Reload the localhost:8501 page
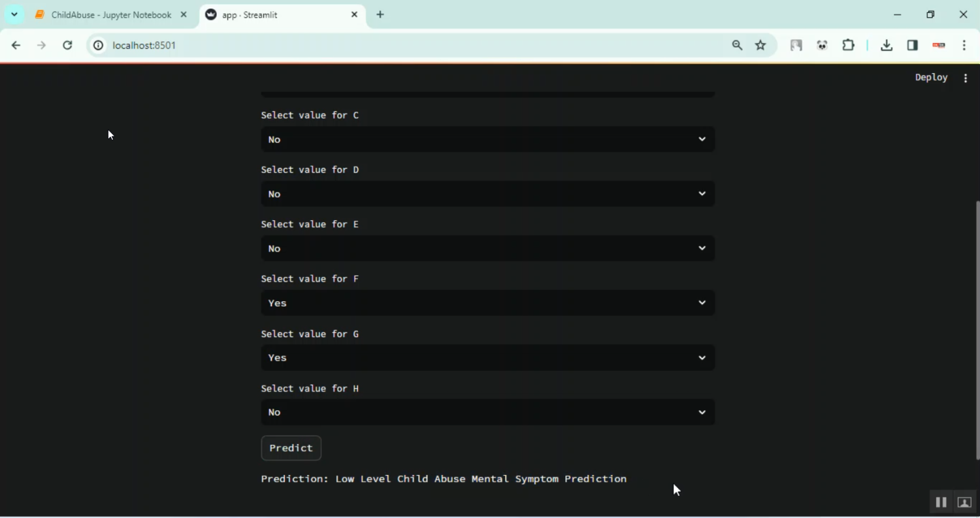Viewport: 980px width, 518px height. [67, 45]
